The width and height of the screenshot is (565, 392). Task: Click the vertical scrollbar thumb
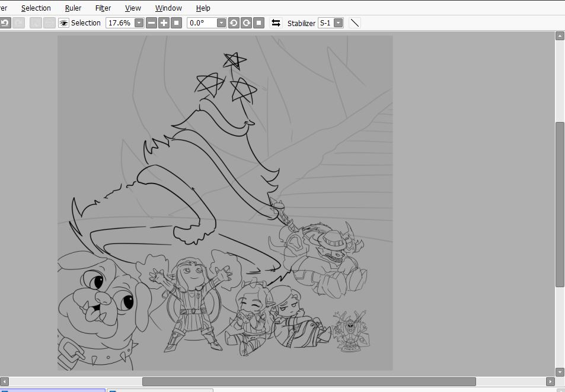pos(560,204)
